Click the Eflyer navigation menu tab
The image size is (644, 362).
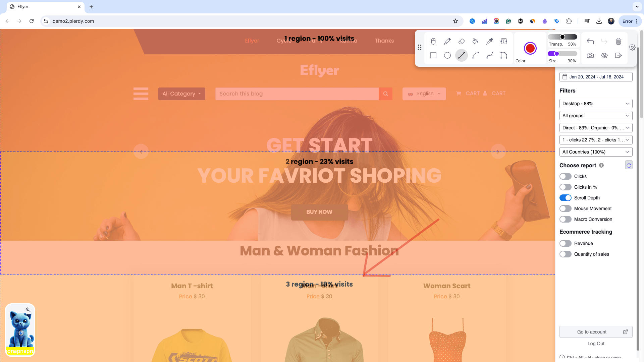click(252, 41)
